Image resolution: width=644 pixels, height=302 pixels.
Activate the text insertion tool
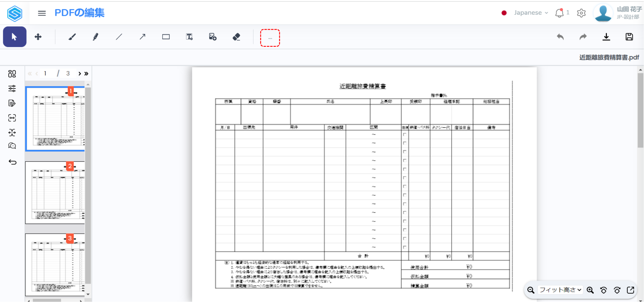point(189,37)
